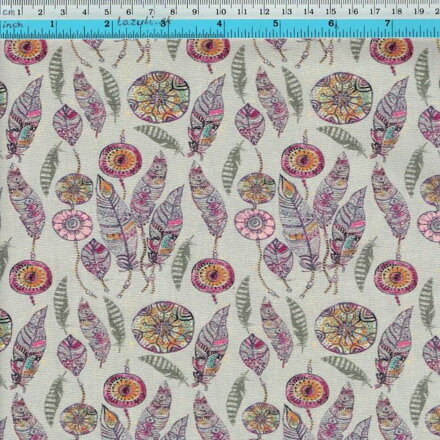Select the 2 inch mark on blue ruler
This screenshot has width=440, height=440.
tap(107, 24)
